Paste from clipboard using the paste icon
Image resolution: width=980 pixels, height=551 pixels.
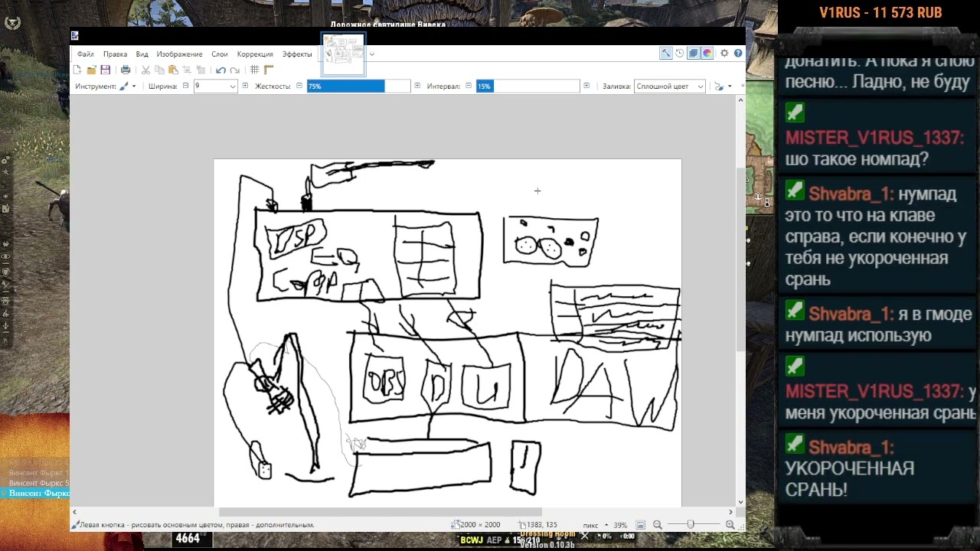click(x=173, y=70)
